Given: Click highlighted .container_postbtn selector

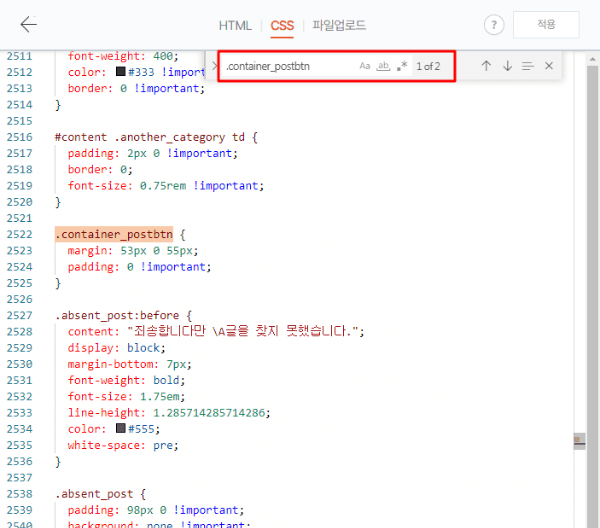Looking at the screenshot, I should tap(114, 234).
